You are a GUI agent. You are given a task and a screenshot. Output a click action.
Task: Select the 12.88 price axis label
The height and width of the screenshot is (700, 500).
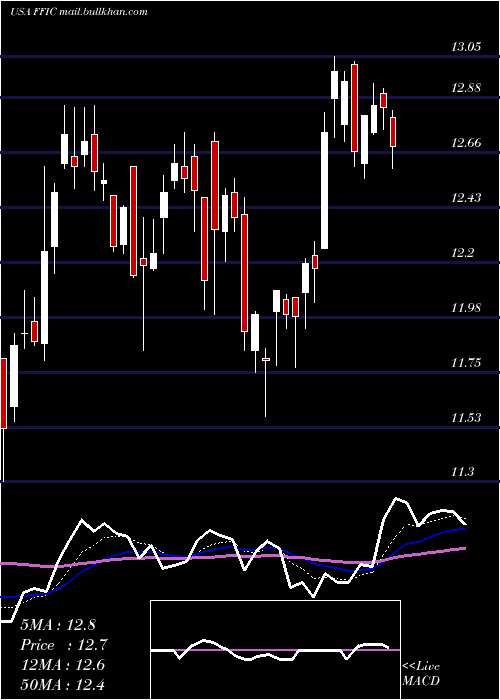466,88
